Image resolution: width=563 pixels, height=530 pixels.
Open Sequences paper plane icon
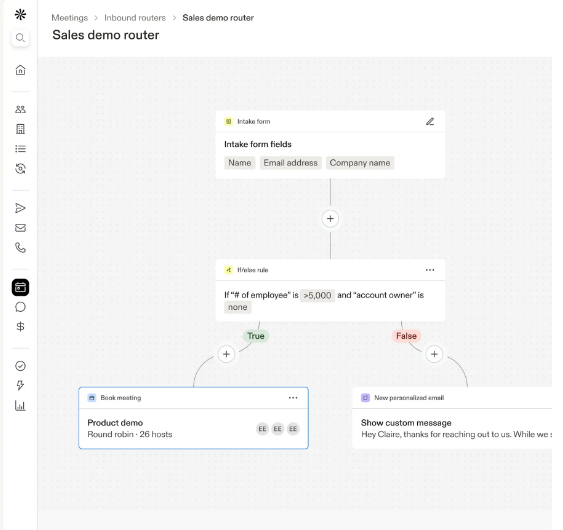pos(20,208)
